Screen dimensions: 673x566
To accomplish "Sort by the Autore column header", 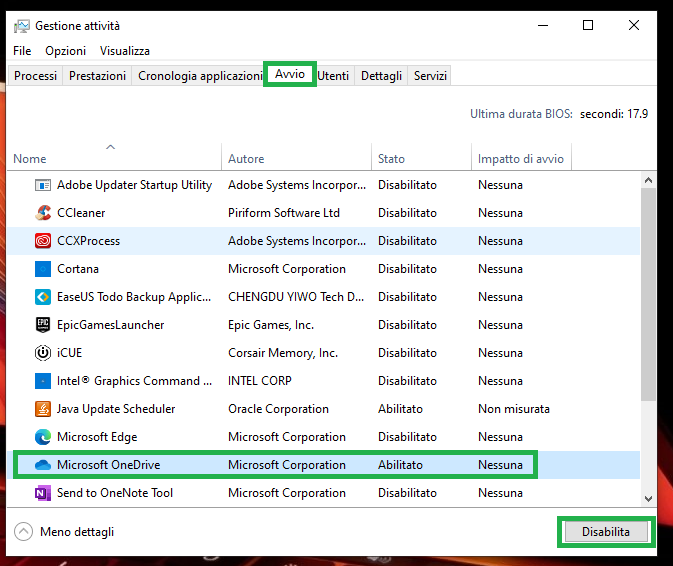I will tap(297, 157).
